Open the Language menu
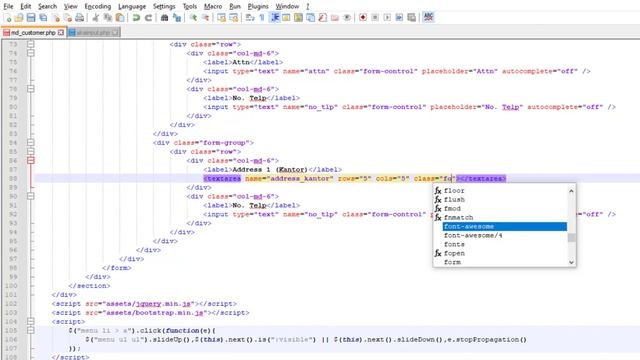This screenshot has width=640, height=360. click(132, 7)
